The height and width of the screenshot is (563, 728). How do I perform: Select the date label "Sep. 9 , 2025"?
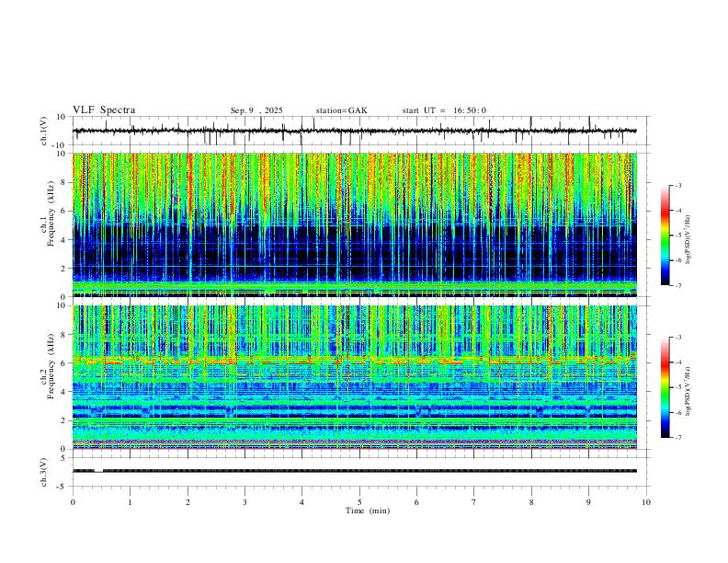pos(256,110)
